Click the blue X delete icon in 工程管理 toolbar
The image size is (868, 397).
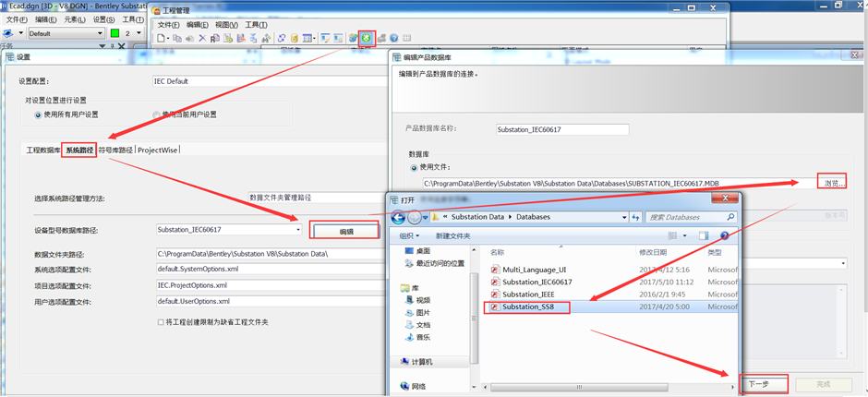click(x=202, y=38)
